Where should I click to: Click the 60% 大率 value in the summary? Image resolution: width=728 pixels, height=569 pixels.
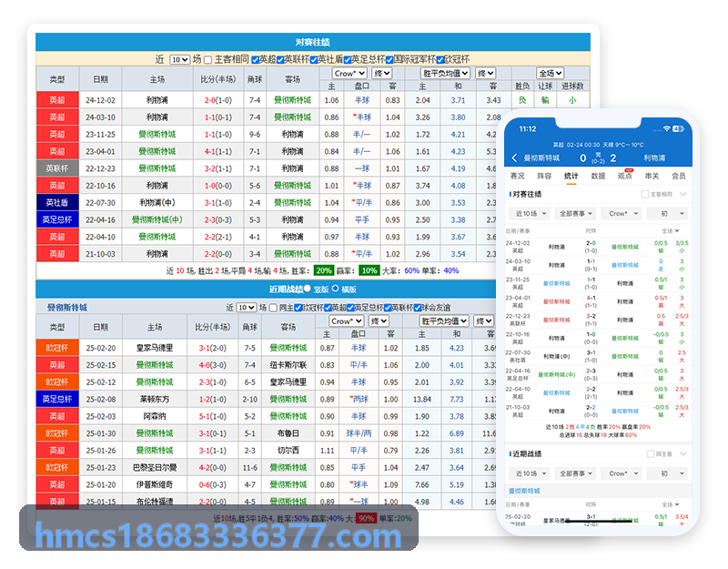[412, 270]
